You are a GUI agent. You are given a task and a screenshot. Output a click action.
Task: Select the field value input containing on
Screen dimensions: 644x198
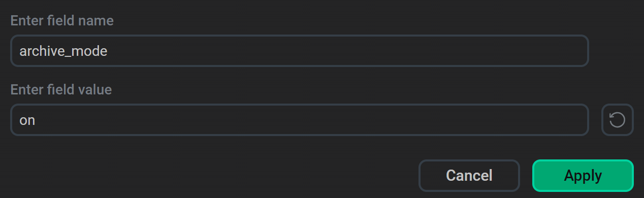tap(300, 120)
